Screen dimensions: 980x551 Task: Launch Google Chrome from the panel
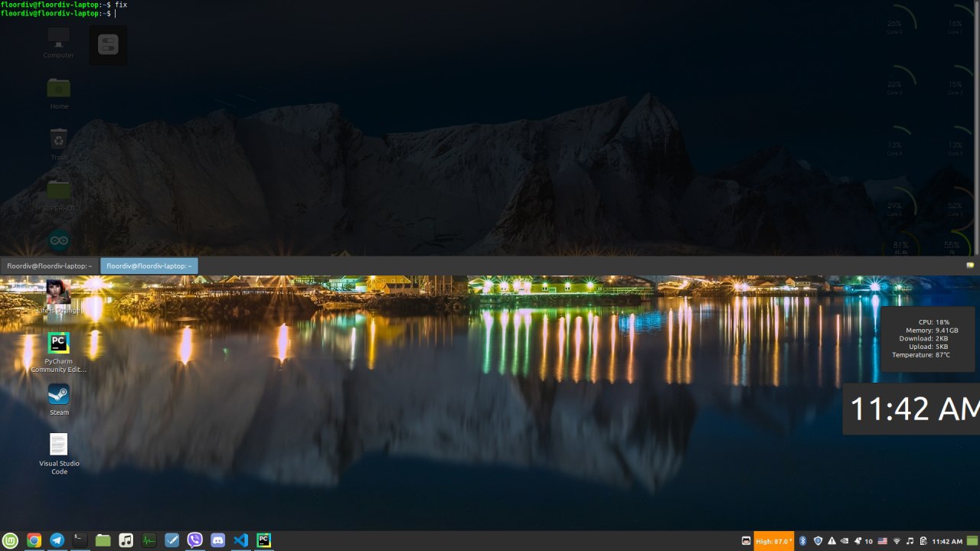34,540
